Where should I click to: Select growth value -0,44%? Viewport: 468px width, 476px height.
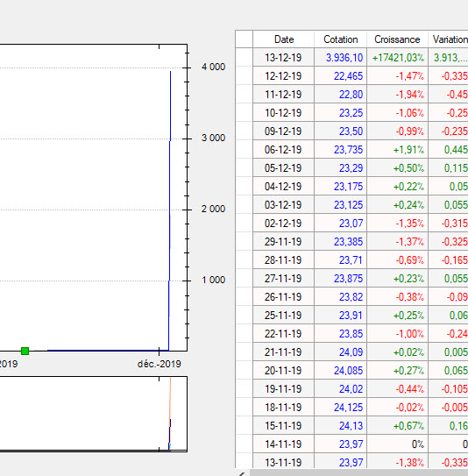tap(397, 388)
